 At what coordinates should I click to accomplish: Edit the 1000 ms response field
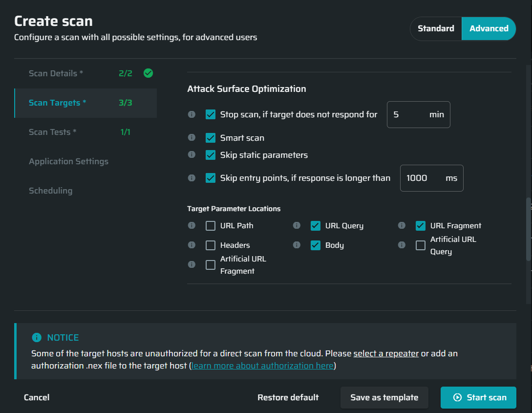tap(431, 178)
